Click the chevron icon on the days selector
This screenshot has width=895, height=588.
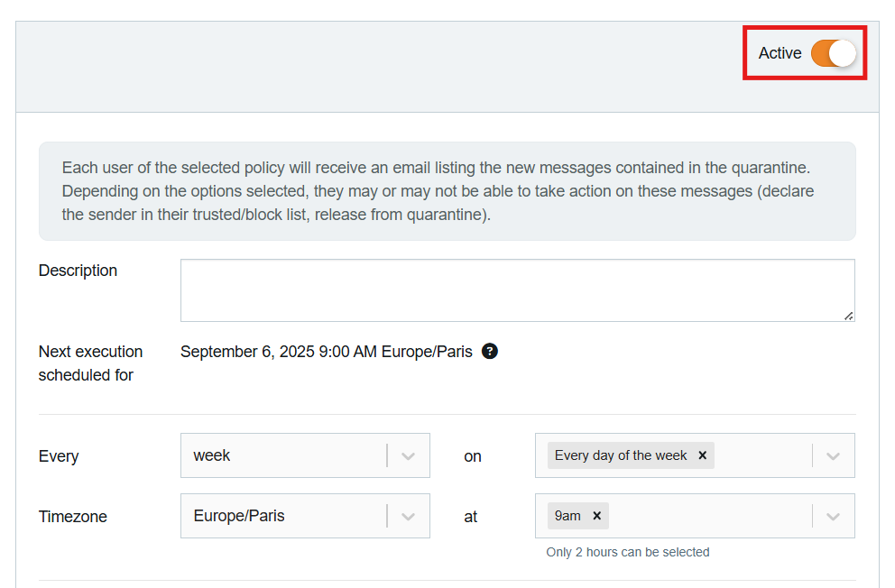tap(832, 455)
